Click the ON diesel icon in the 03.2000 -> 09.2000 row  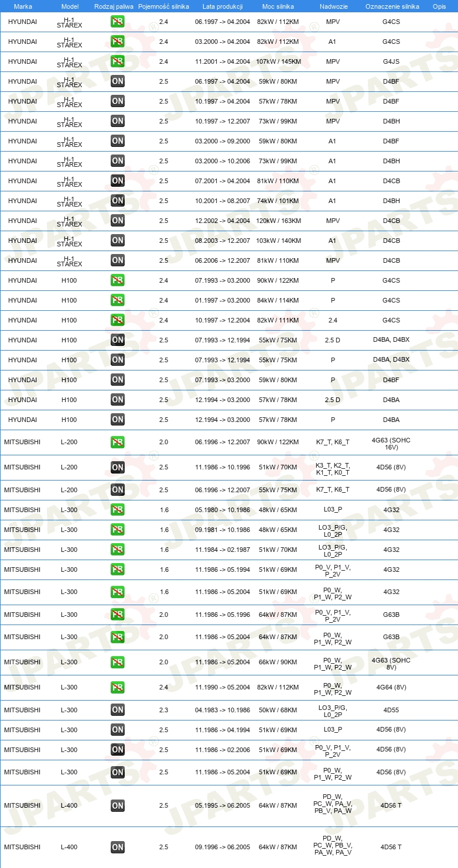(118, 141)
